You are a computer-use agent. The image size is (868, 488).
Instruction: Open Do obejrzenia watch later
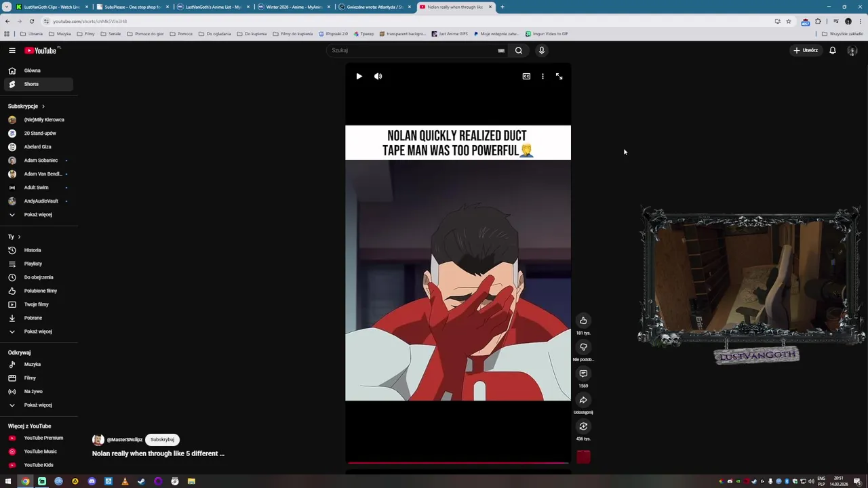click(38, 277)
